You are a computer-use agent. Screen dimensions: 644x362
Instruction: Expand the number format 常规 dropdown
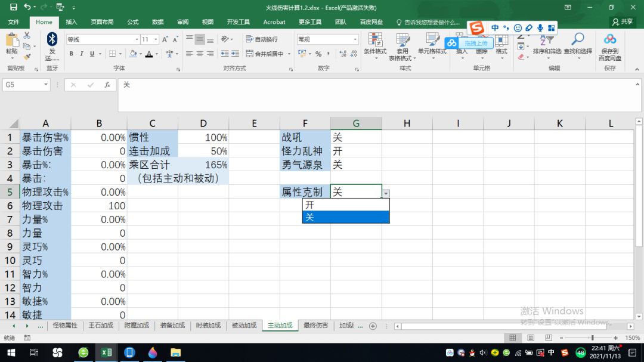pyautogui.click(x=355, y=39)
